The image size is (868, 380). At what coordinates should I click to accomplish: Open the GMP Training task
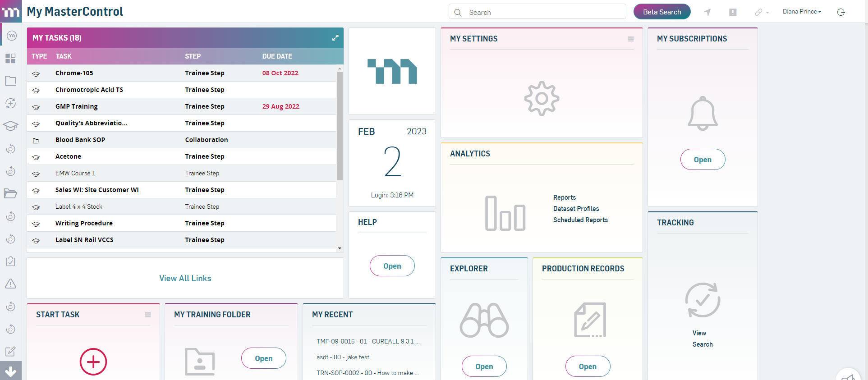77,106
